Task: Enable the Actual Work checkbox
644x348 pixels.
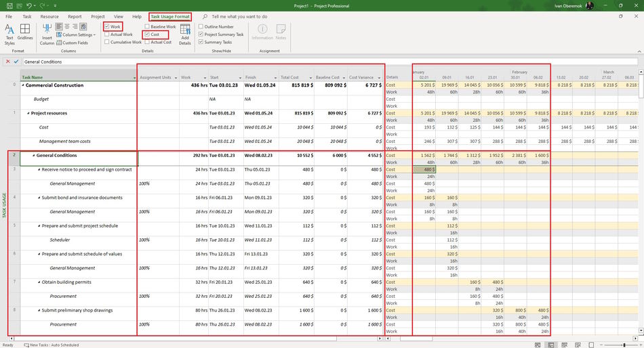Action: (107, 35)
